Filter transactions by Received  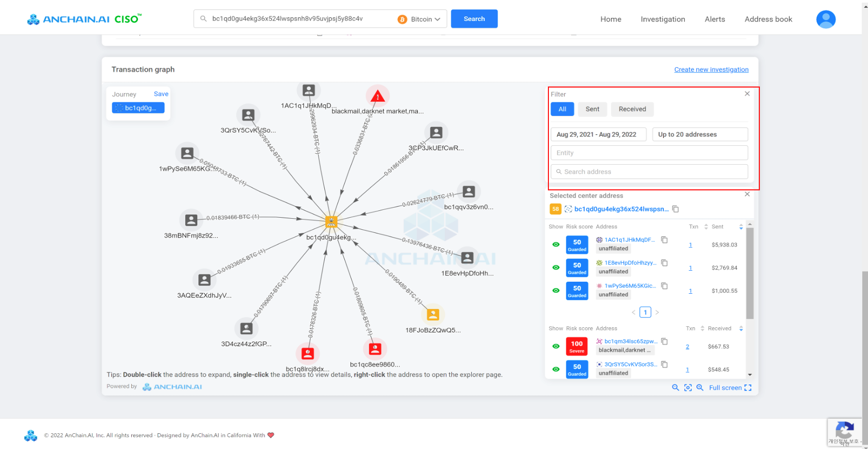point(632,109)
